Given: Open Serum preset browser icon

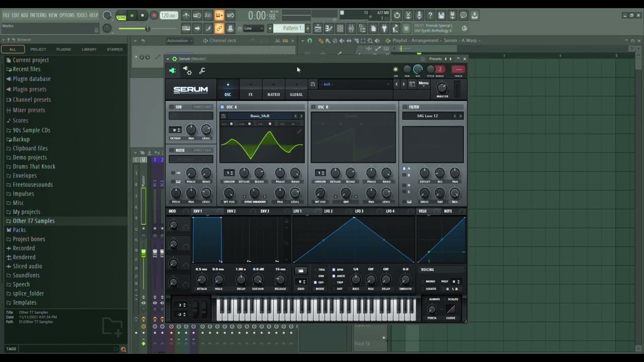Looking at the screenshot, I should [x=412, y=84].
